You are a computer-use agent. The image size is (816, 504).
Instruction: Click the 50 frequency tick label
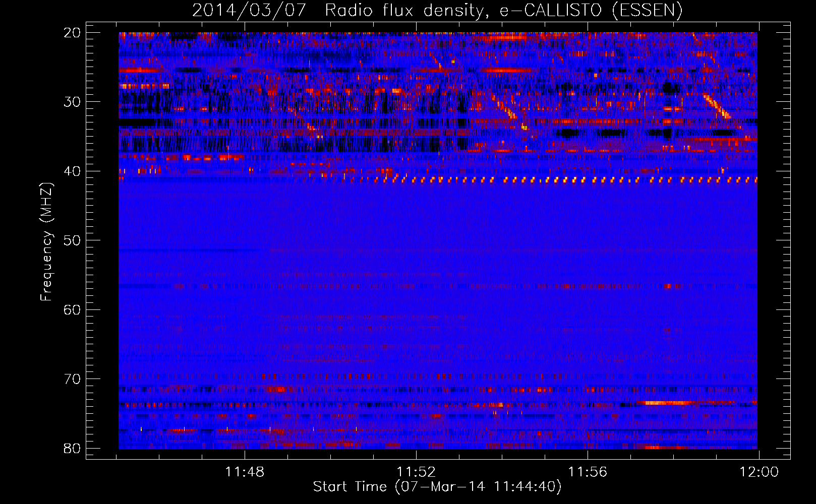coord(72,240)
